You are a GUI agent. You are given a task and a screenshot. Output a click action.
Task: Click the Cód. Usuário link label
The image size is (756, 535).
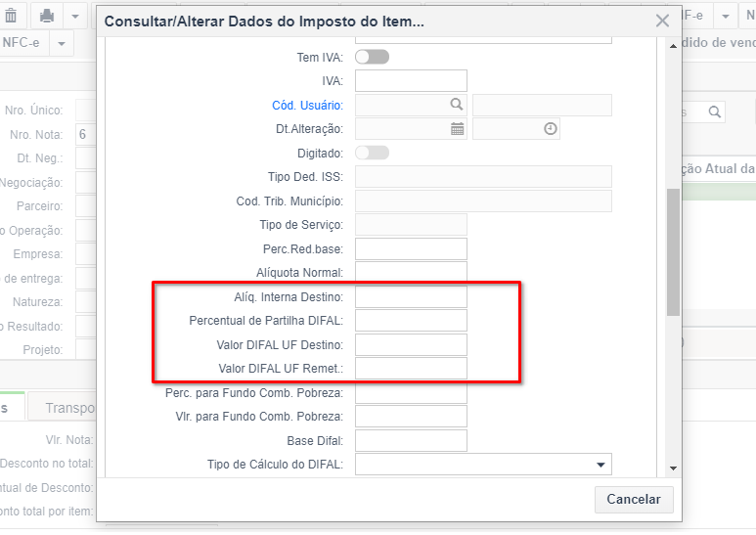[307, 105]
